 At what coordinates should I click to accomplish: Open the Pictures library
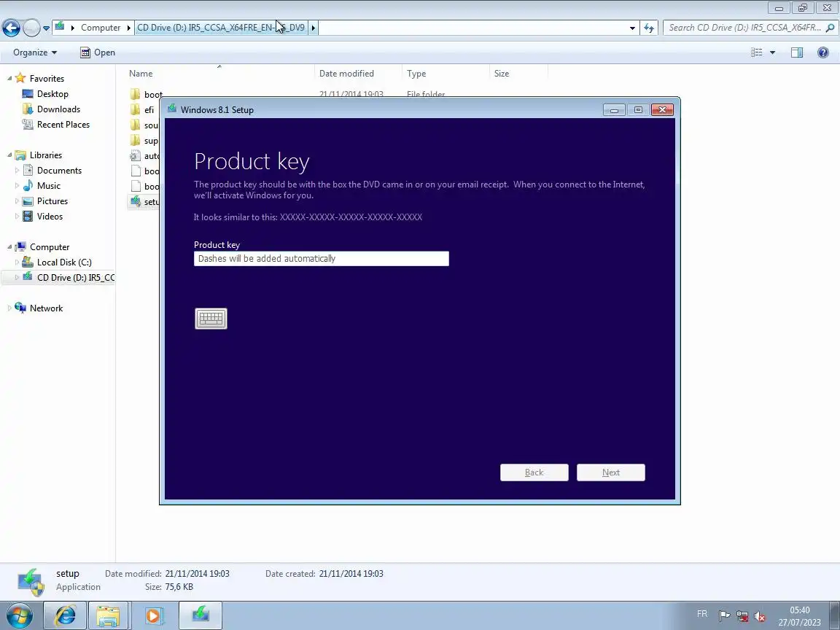52,201
